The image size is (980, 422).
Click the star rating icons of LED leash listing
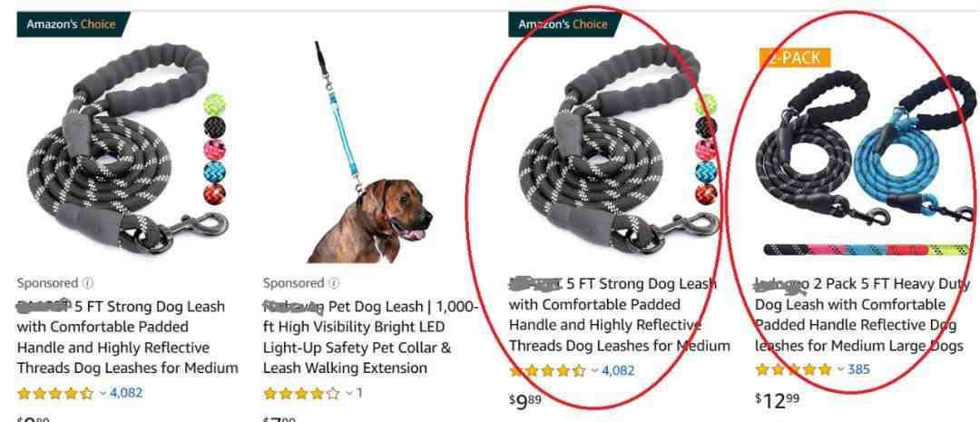(301, 393)
